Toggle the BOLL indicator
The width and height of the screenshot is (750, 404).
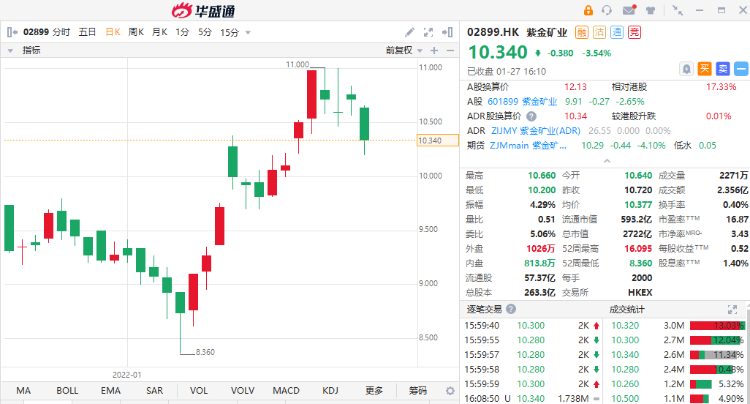(67, 391)
